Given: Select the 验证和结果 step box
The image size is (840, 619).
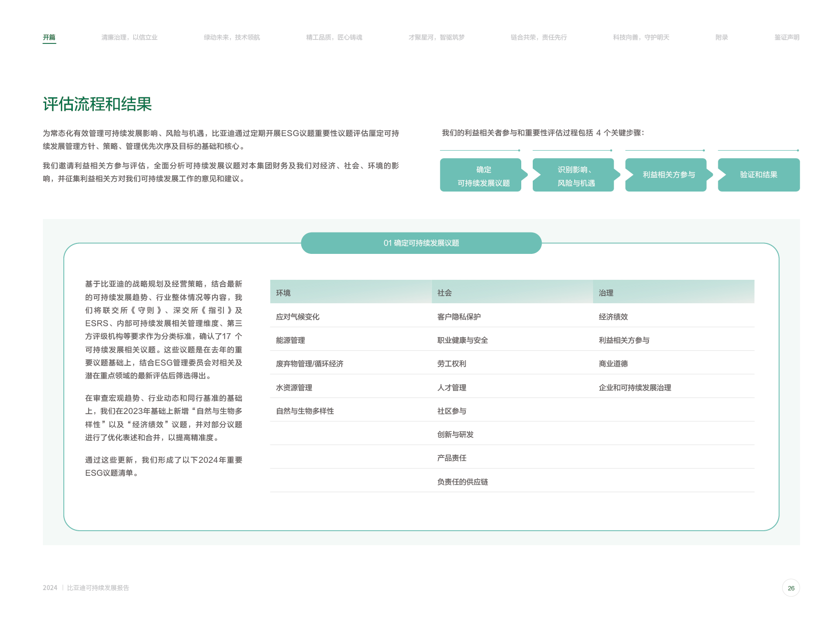Looking at the screenshot, I should pyautogui.click(x=758, y=175).
